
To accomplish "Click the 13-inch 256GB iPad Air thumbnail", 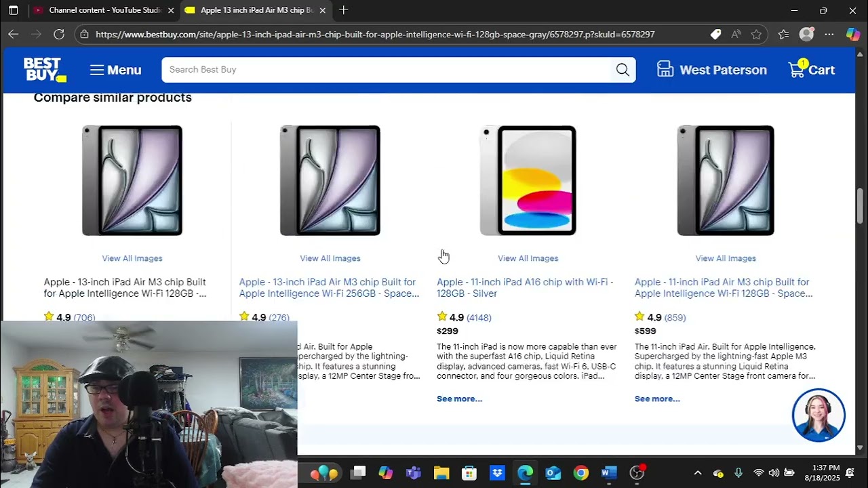I will (330, 180).
